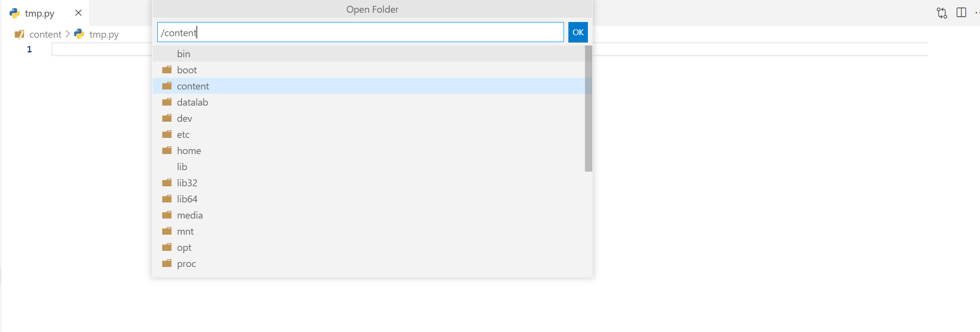Click the home folder icon
Screen dimensions: 980x332
click(x=167, y=150)
